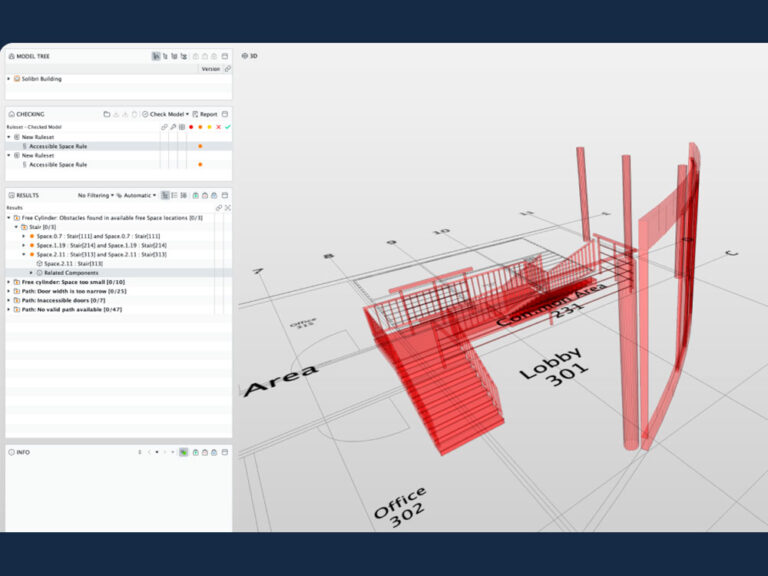
Task: Click the Results panel tree view icon
Action: [164, 195]
